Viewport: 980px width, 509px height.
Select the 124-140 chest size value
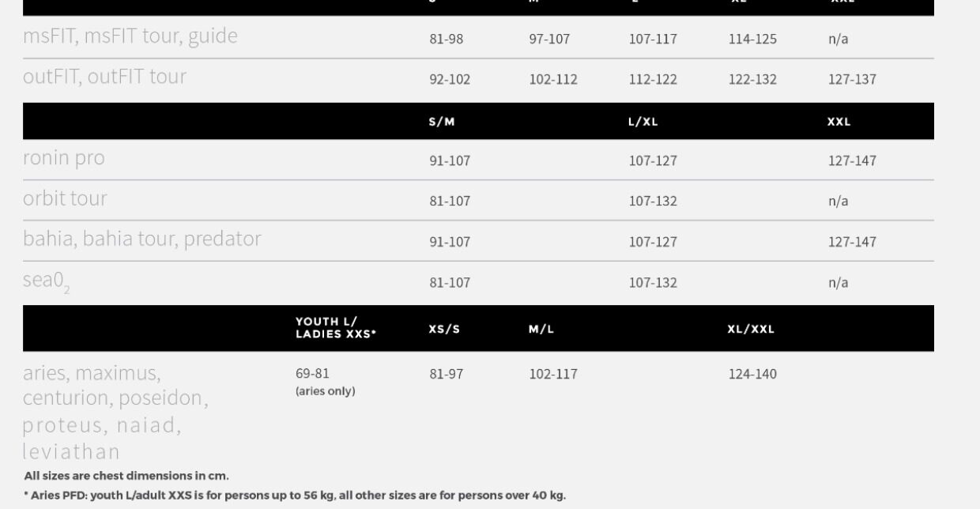point(752,374)
